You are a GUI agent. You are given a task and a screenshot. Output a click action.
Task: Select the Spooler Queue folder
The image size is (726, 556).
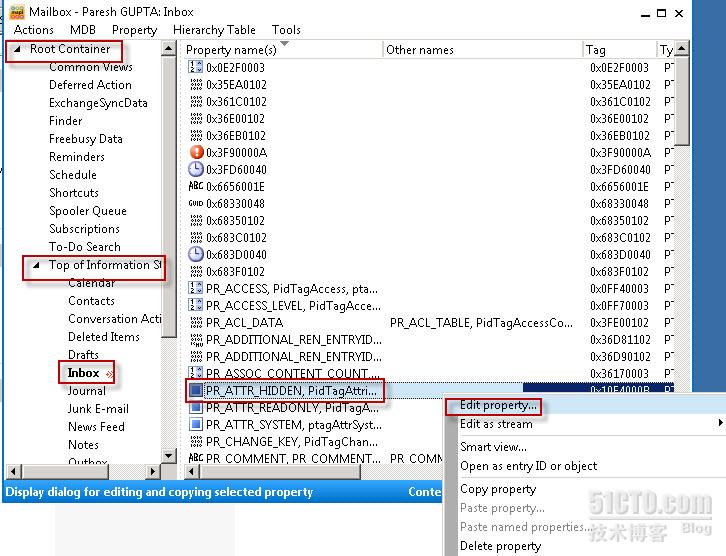[88, 211]
